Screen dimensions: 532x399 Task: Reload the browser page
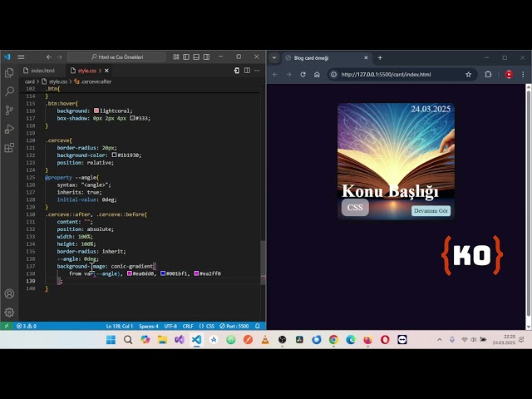tap(303, 74)
